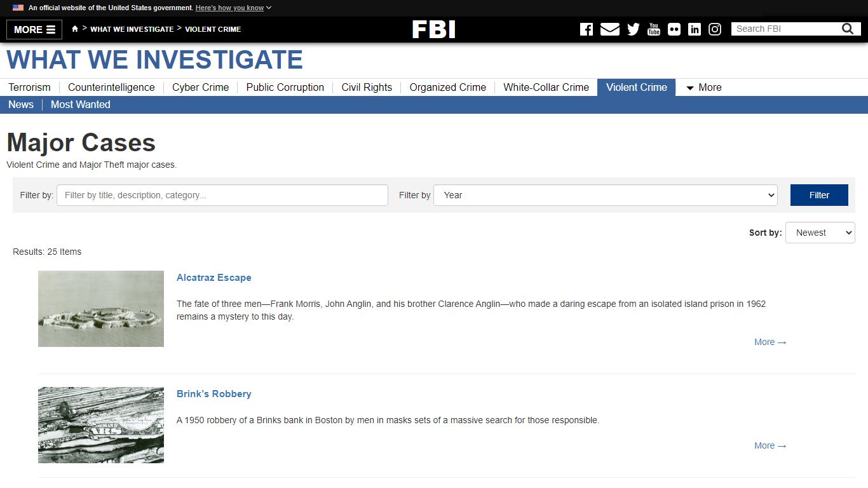Screen dimensions: 868x488
Task: Click the FBI logo
Action: [x=434, y=29]
